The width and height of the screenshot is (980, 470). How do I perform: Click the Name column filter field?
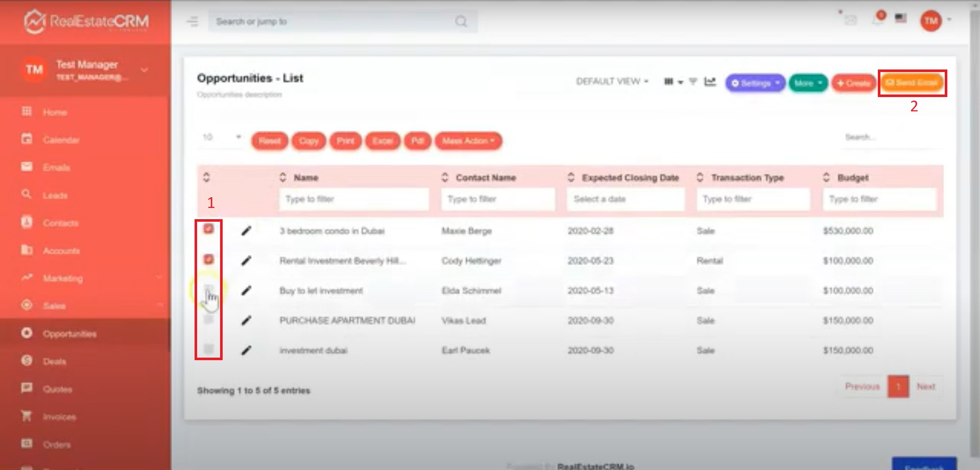[353, 199]
